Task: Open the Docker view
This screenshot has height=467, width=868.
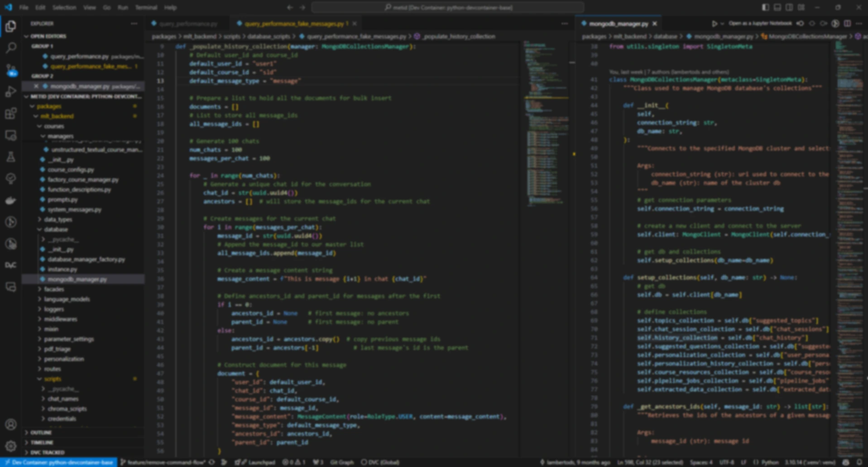Action: tap(11, 201)
